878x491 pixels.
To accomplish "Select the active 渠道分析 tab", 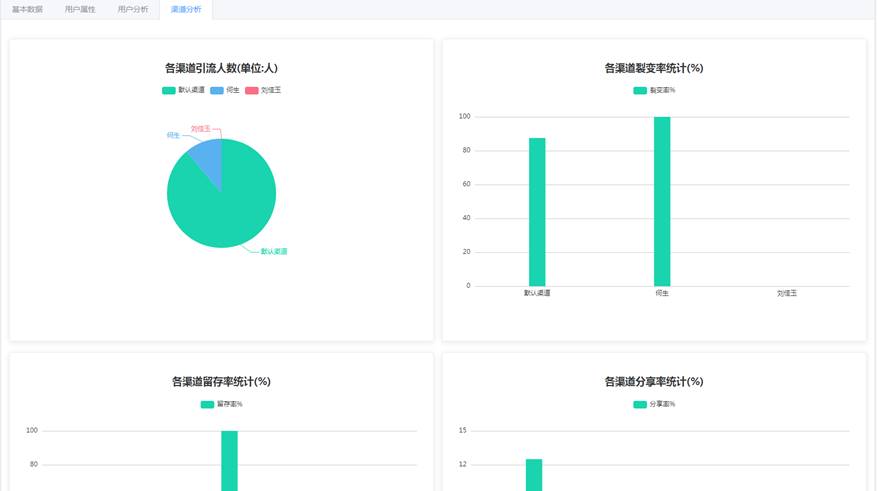I will pyautogui.click(x=186, y=10).
